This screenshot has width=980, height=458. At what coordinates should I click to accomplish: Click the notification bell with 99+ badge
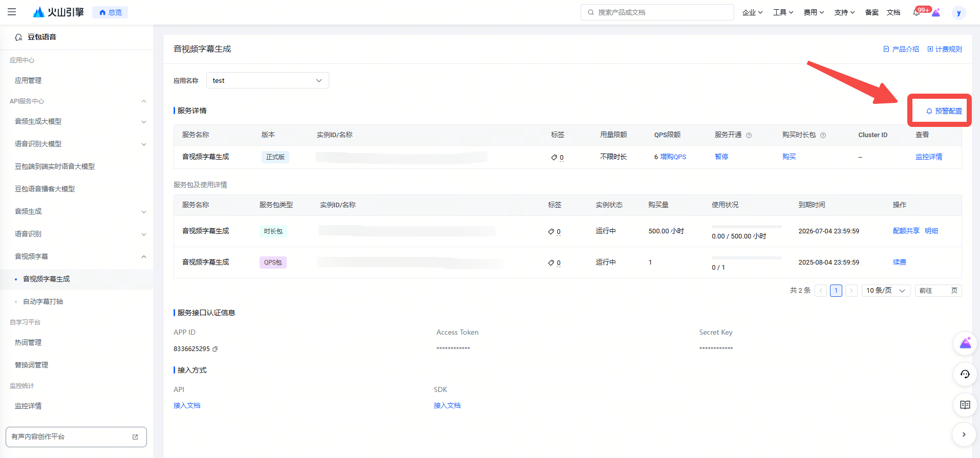pos(917,12)
